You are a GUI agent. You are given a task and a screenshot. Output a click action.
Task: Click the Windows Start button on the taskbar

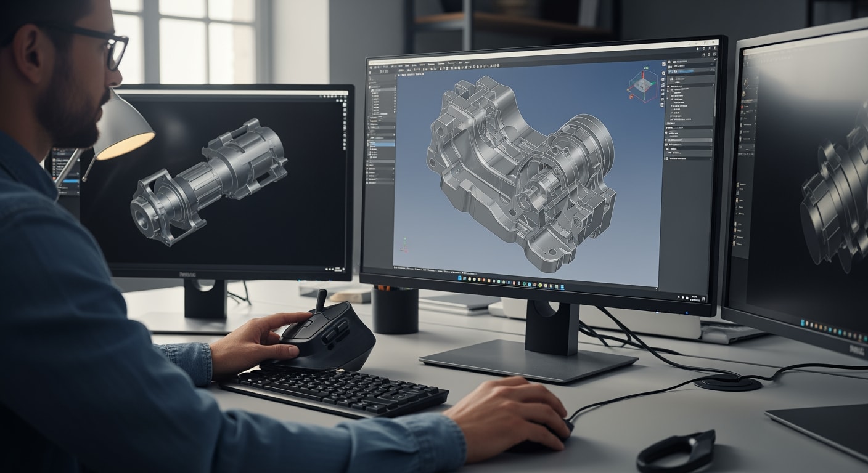click(459, 279)
